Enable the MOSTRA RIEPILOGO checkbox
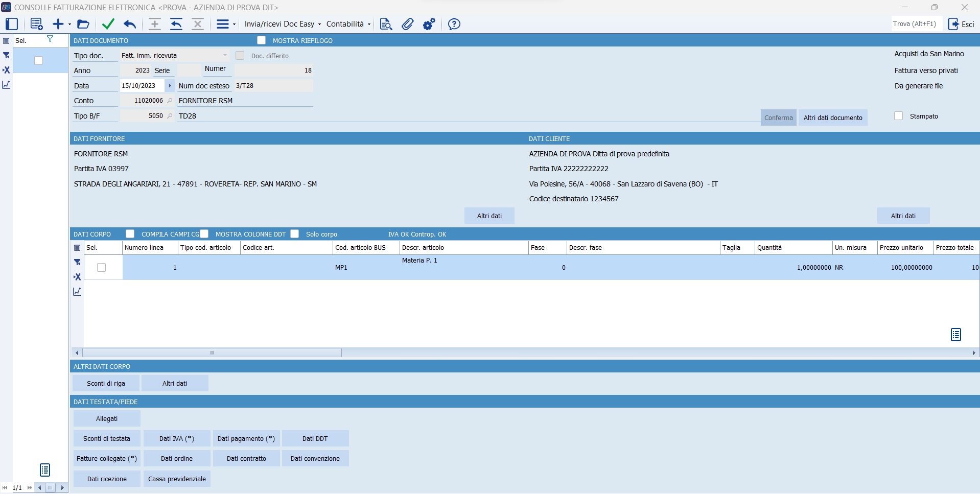This screenshot has height=494, width=980. click(262, 40)
